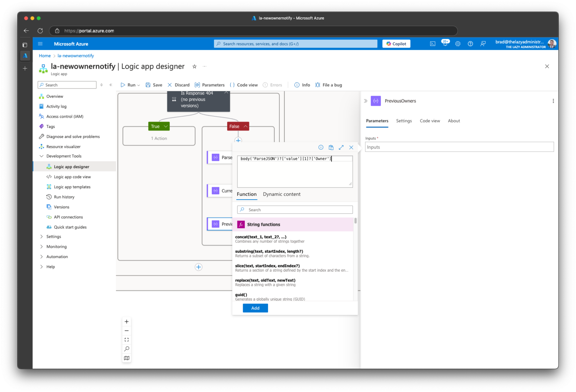Favorite the logic app with star icon
The image size is (576, 392).
click(x=194, y=66)
